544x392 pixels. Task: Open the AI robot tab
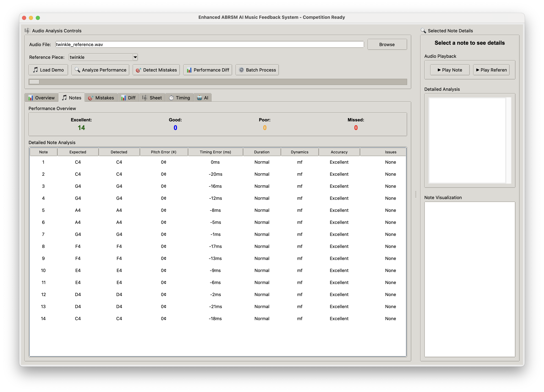(x=203, y=98)
